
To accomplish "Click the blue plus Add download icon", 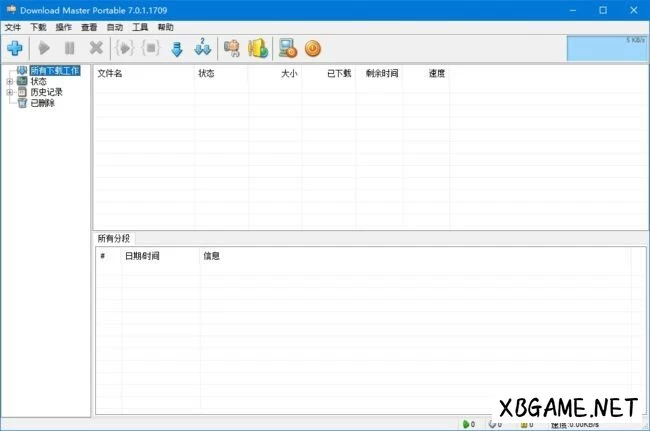I will tap(15, 48).
